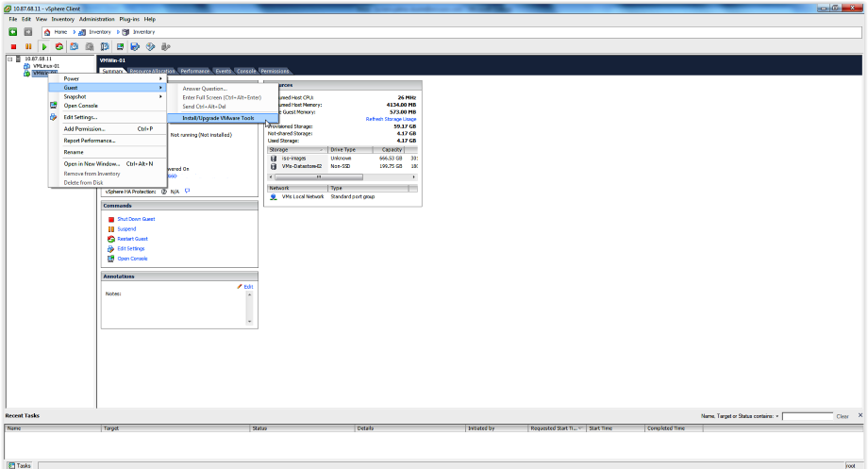The width and height of the screenshot is (868, 469).
Task: Click Restart Guest icon in Commands panel
Action: [x=111, y=239]
